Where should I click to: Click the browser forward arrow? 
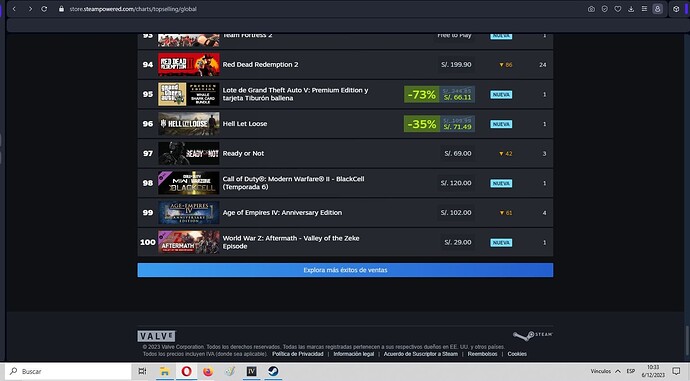(30, 9)
